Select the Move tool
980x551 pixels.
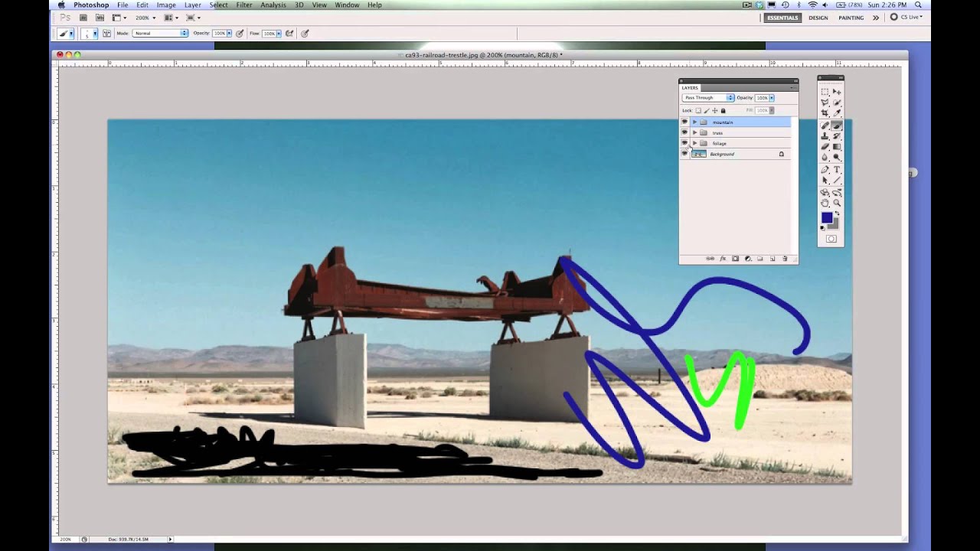click(837, 92)
